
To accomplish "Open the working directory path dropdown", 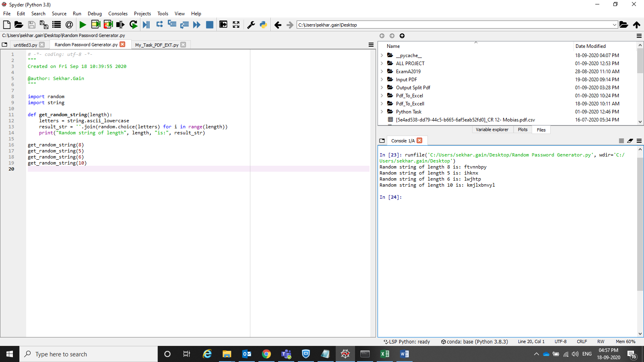I will [614, 25].
